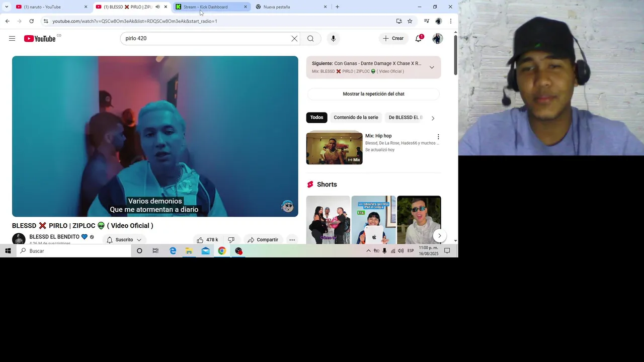This screenshot has width=644, height=362.
Task: Open Mail app from taskbar
Action: point(206,251)
